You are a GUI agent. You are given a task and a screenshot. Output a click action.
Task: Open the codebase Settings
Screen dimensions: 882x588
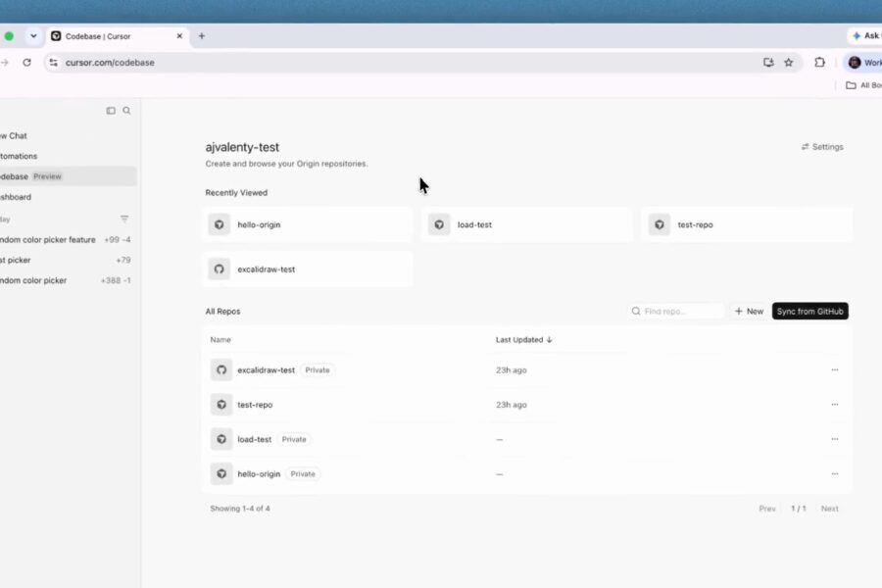click(x=822, y=147)
